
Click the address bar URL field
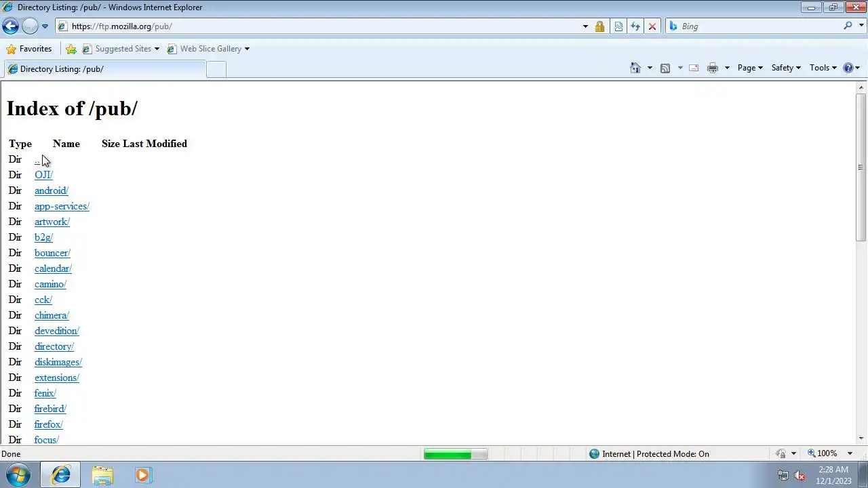click(317, 26)
